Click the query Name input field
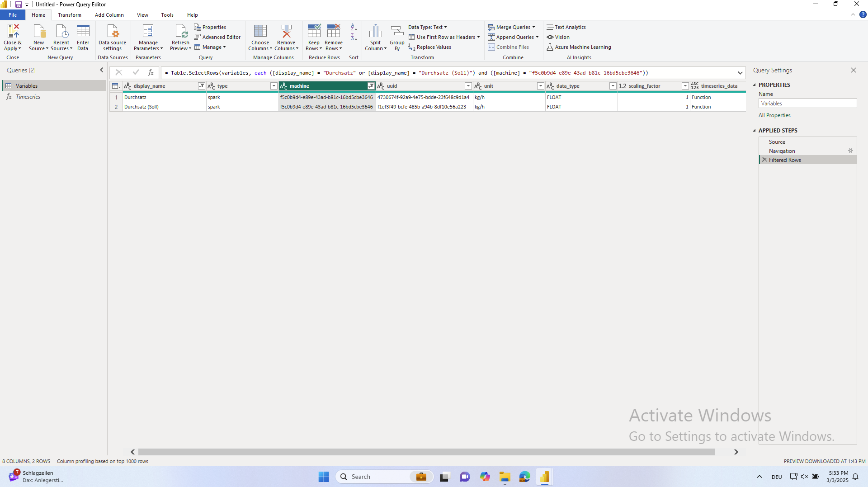This screenshot has width=868, height=487. [x=807, y=104]
